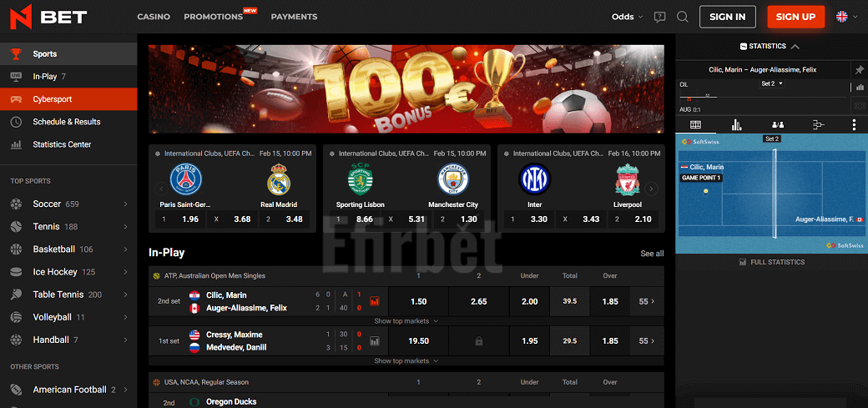The height and width of the screenshot is (408, 868).
Task: Open the search magnifier icon
Action: pyautogui.click(x=683, y=17)
